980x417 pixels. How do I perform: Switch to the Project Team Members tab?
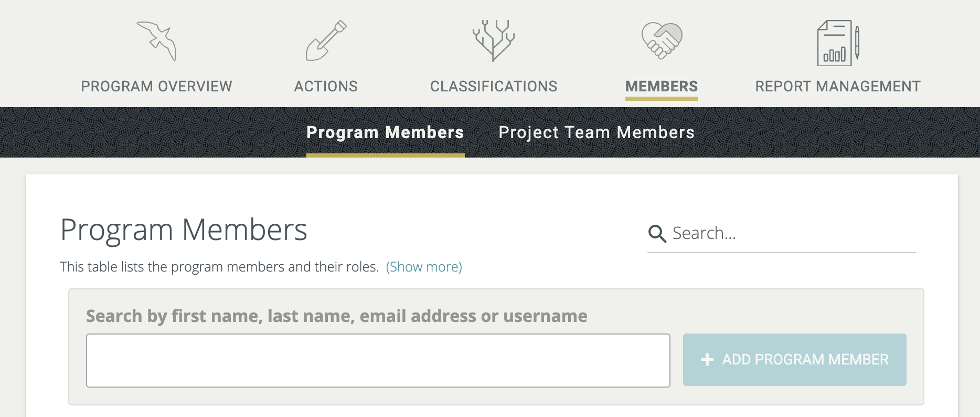coord(596,133)
